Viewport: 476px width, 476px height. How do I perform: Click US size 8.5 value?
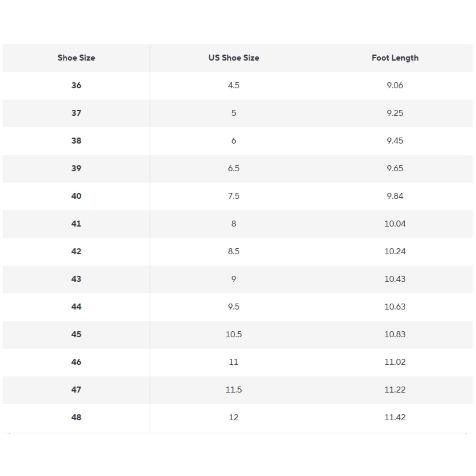click(234, 251)
